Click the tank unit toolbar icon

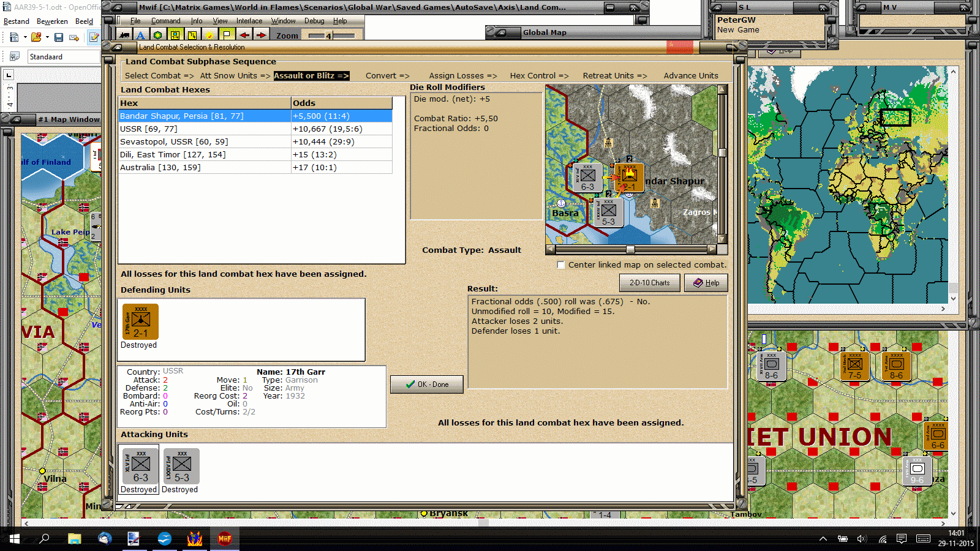click(x=124, y=36)
